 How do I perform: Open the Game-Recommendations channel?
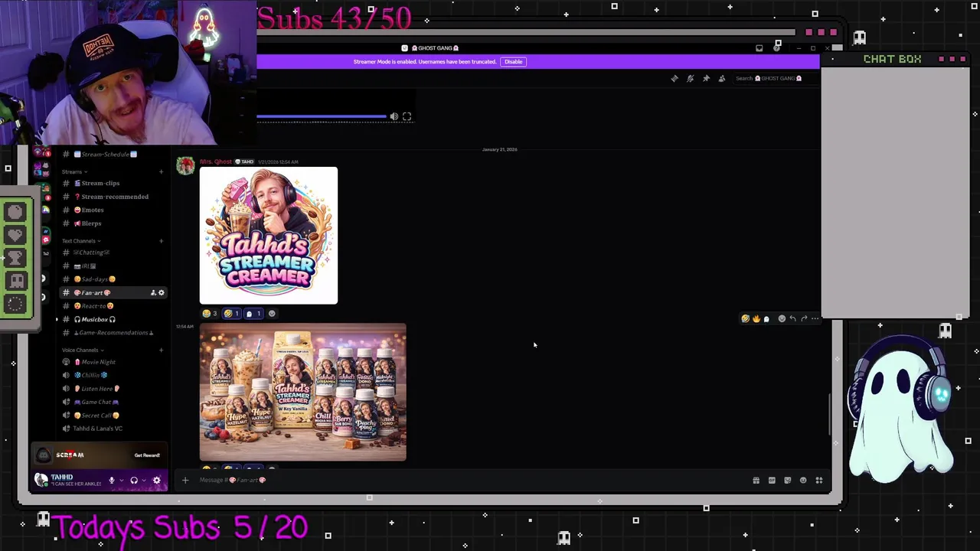[x=112, y=333]
